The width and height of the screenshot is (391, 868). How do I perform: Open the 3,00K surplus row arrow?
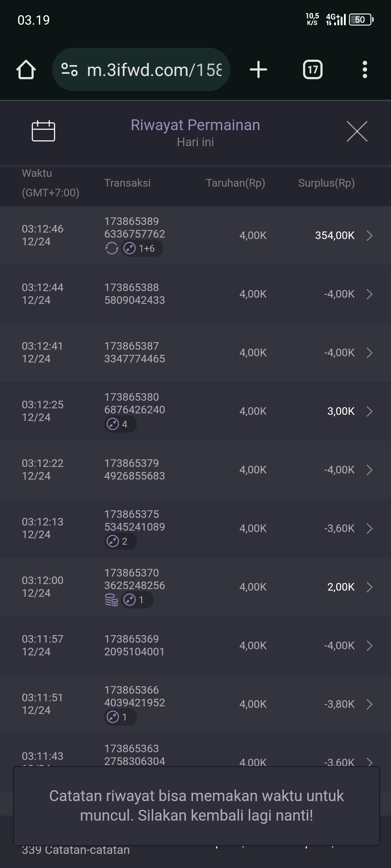[x=369, y=411]
